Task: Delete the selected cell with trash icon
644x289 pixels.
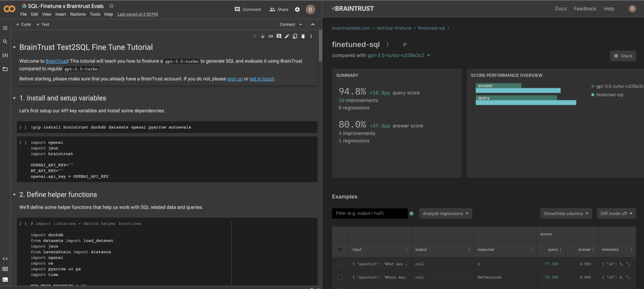Action: coord(303,37)
